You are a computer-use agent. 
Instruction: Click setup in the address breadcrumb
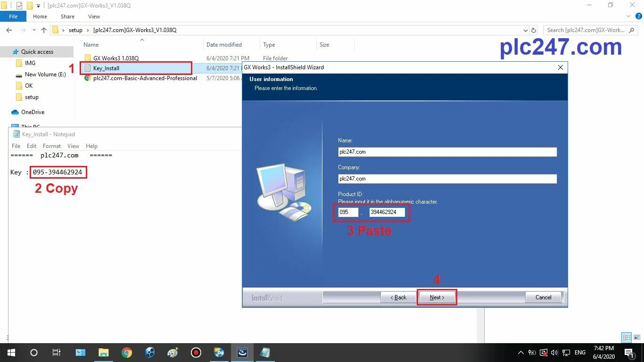pos(75,30)
